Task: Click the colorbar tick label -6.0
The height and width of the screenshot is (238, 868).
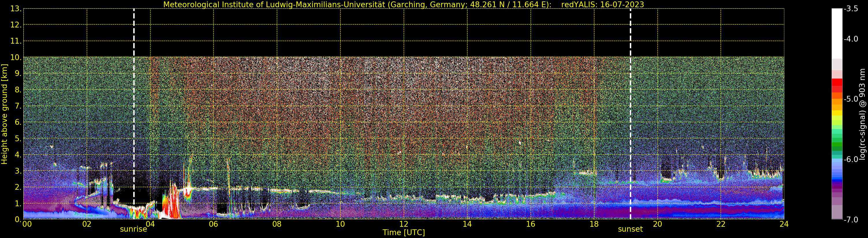Action: (x=851, y=159)
